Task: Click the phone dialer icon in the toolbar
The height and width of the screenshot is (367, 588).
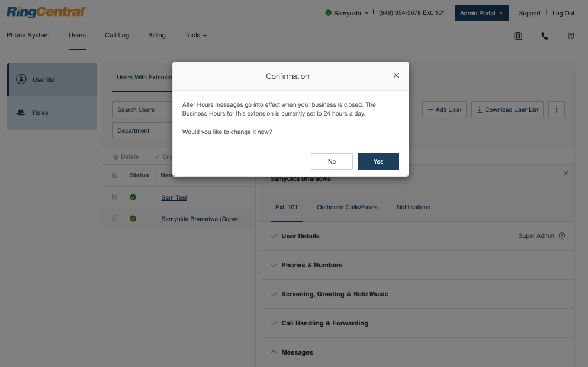Action: [x=544, y=36]
